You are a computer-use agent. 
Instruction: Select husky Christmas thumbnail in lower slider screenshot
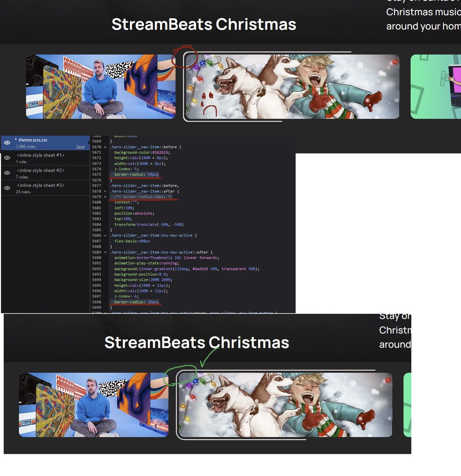point(285,405)
